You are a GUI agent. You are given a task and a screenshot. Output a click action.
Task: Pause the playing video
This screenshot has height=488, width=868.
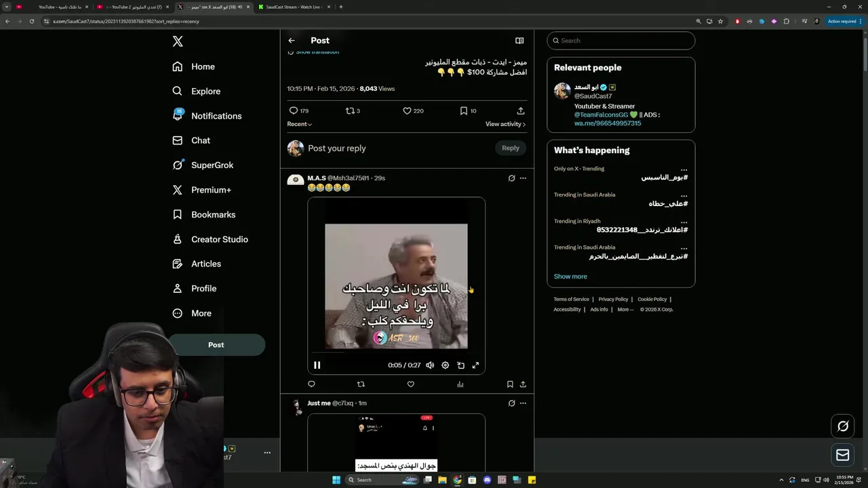coord(317,365)
